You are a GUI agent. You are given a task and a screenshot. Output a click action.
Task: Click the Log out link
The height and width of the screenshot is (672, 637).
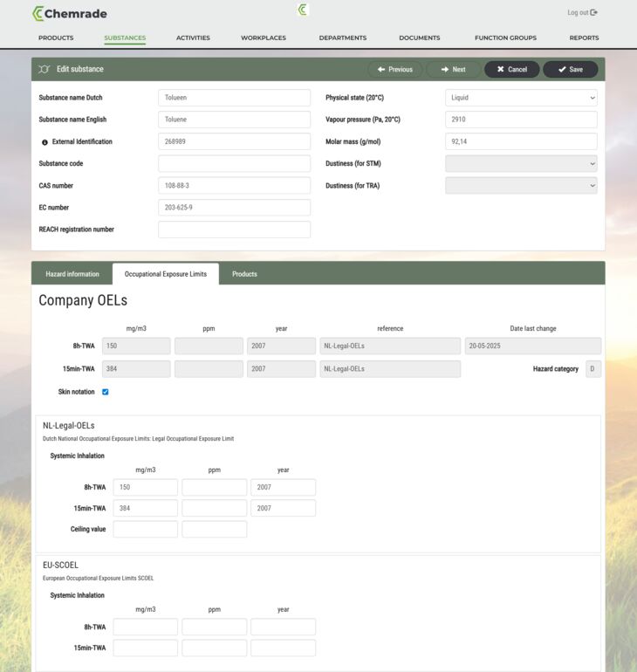point(582,12)
